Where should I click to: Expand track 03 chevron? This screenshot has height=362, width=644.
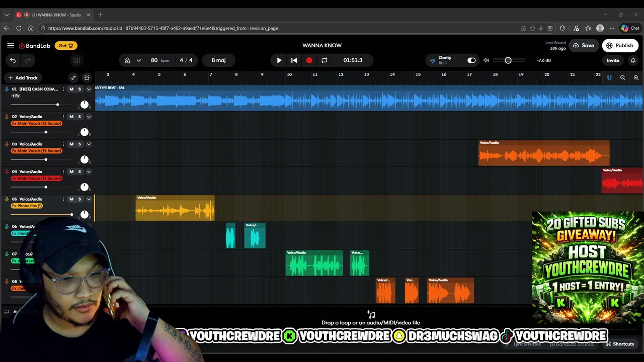(x=89, y=144)
